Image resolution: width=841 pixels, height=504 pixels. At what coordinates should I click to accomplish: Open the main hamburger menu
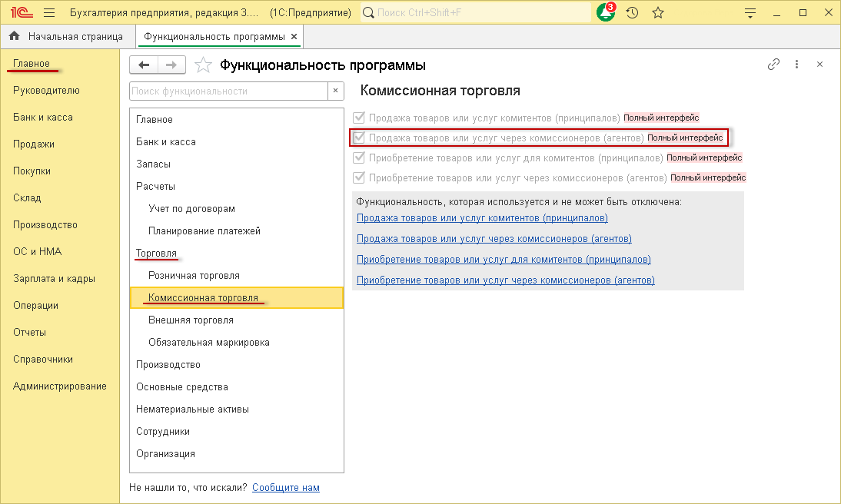[49, 13]
